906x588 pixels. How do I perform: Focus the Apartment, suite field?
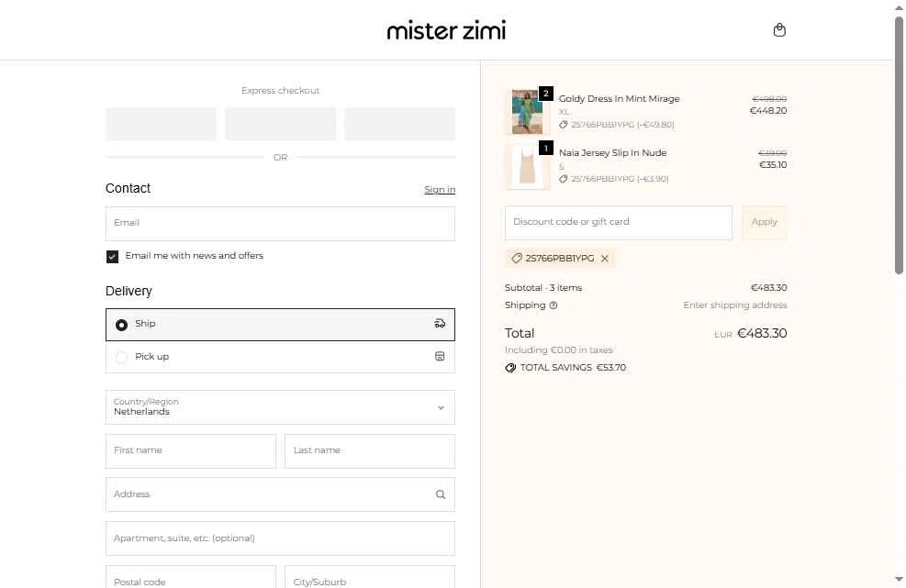click(x=280, y=538)
